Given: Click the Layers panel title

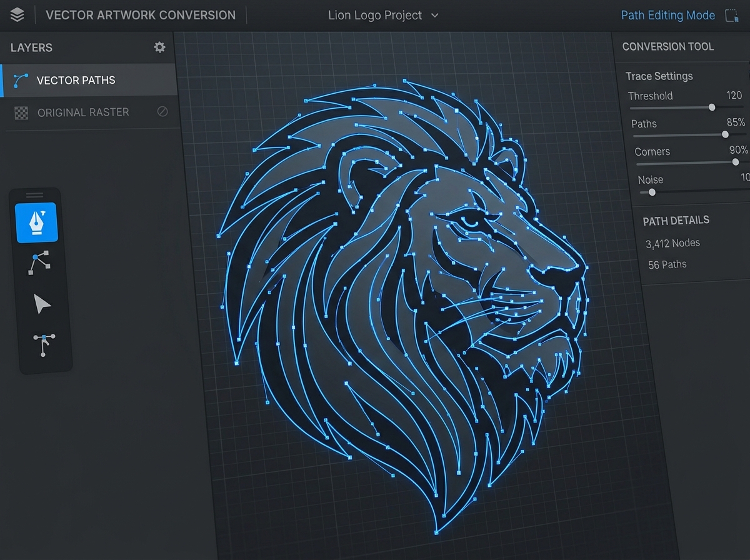Looking at the screenshot, I should click(31, 47).
